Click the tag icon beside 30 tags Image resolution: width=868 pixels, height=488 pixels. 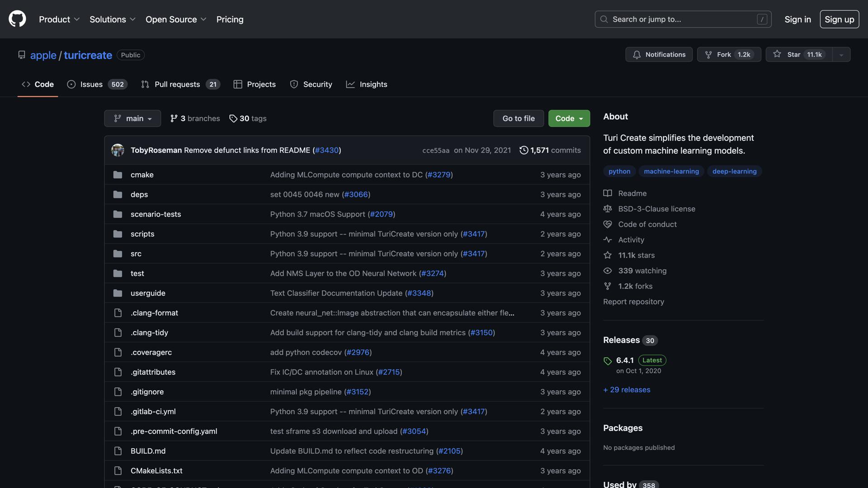pos(233,118)
